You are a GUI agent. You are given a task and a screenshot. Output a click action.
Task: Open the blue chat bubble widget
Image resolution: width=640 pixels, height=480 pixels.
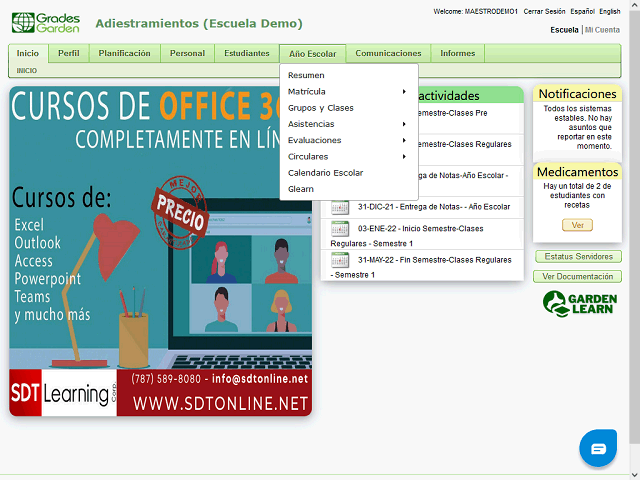pyautogui.click(x=598, y=448)
